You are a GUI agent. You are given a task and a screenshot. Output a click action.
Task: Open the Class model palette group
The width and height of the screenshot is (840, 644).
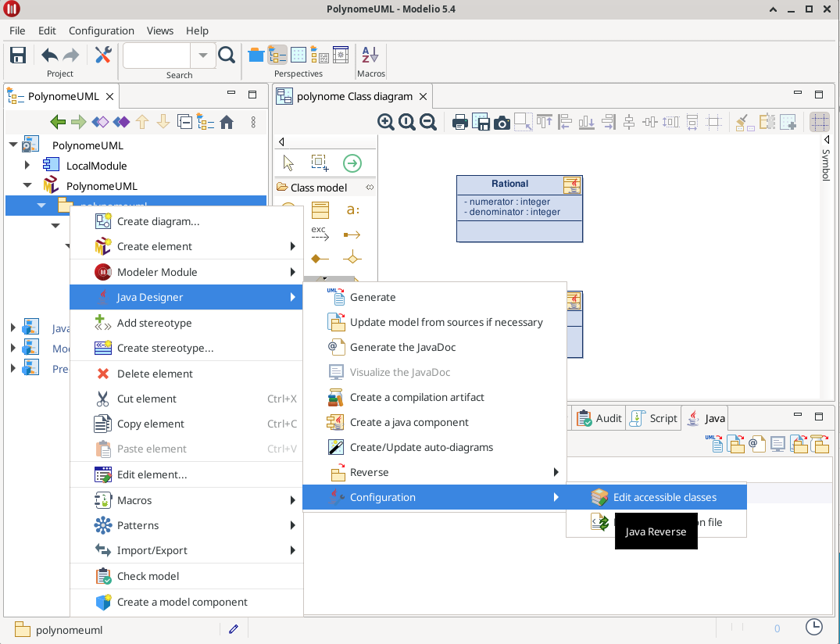click(x=325, y=188)
